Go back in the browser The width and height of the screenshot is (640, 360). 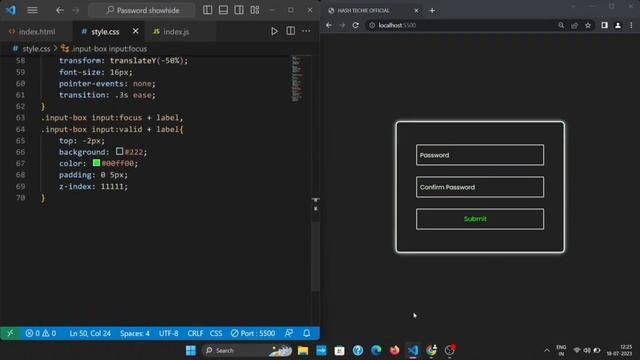coord(329,25)
